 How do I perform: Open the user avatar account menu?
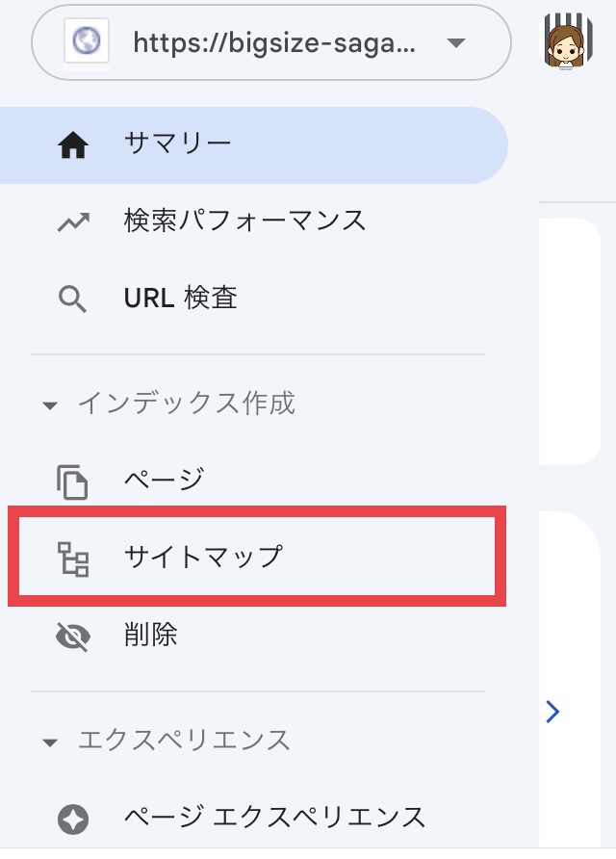(x=568, y=40)
